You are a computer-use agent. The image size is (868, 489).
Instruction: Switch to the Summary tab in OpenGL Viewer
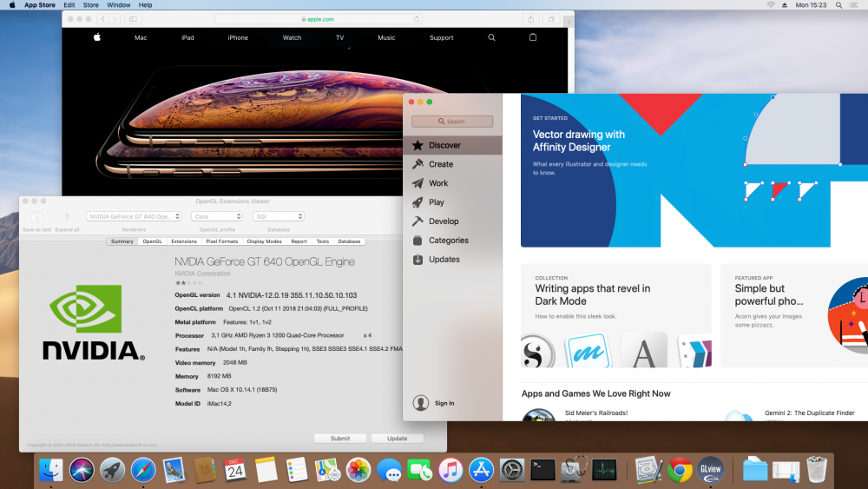[x=122, y=241]
